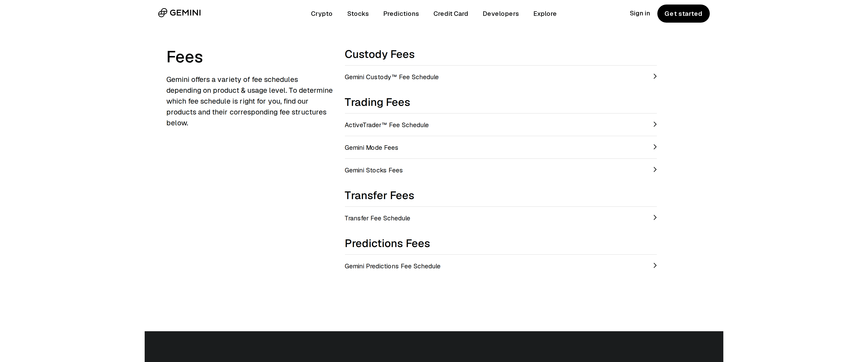Open the Predictions nav item

(x=401, y=14)
